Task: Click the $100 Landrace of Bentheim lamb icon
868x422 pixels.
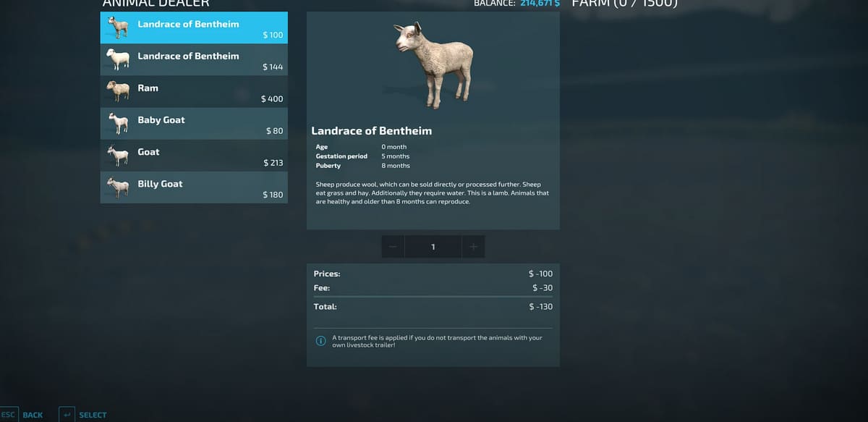Action: pos(118,28)
